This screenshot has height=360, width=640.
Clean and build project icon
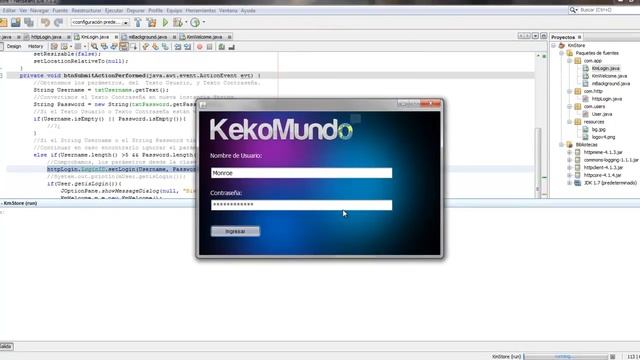151,22
